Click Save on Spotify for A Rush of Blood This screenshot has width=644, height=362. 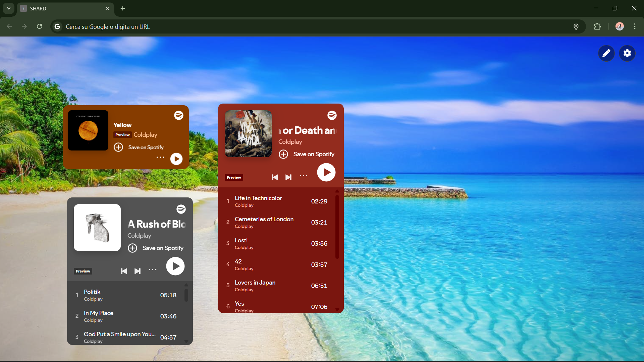pyautogui.click(x=162, y=248)
